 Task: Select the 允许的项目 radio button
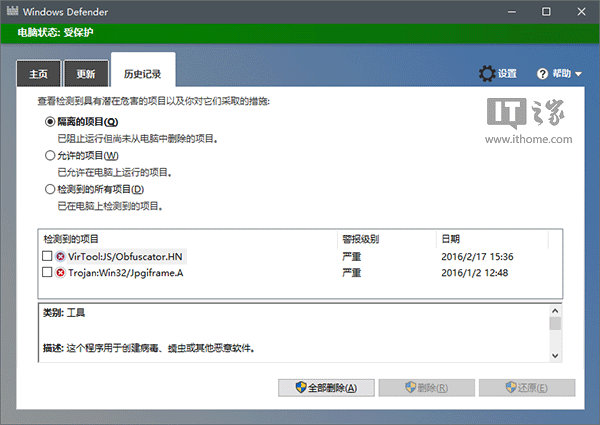tap(50, 155)
